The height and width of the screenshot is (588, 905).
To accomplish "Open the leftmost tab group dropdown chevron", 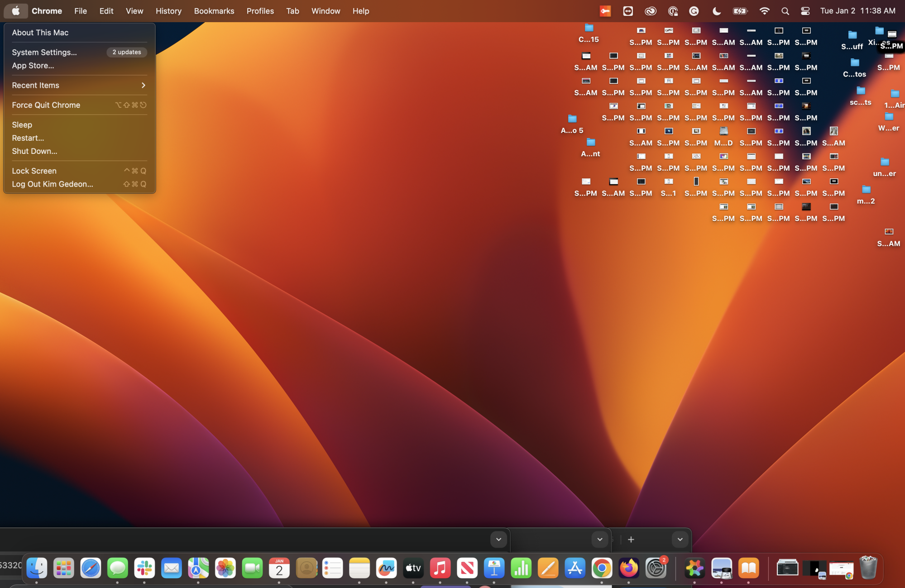I will click(x=498, y=539).
